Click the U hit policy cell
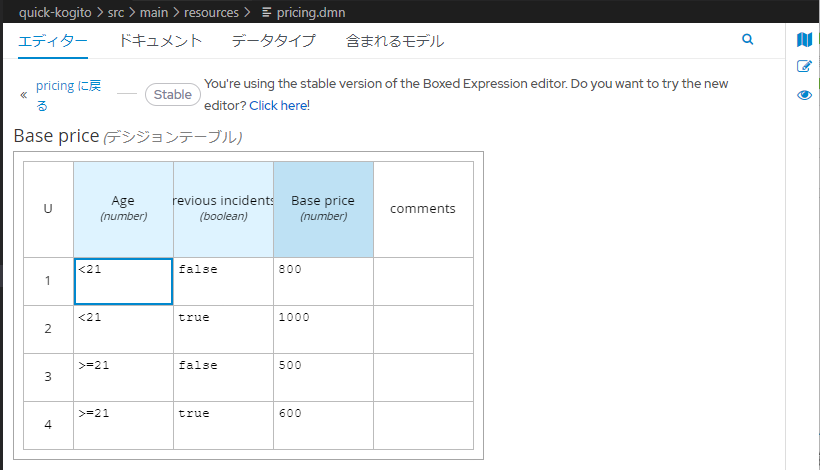The width and height of the screenshot is (820, 470). coord(48,209)
